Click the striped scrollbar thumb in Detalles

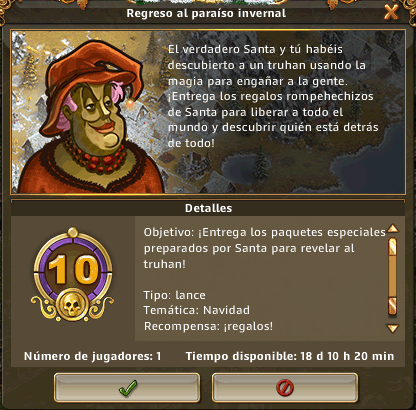(393, 276)
